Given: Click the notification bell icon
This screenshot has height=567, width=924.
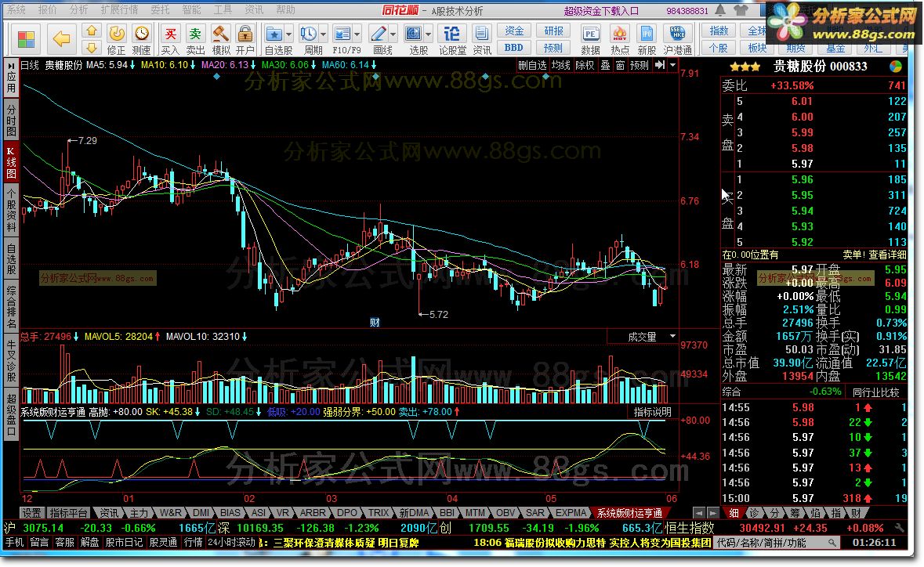Looking at the screenshot, I should click(x=720, y=10).
